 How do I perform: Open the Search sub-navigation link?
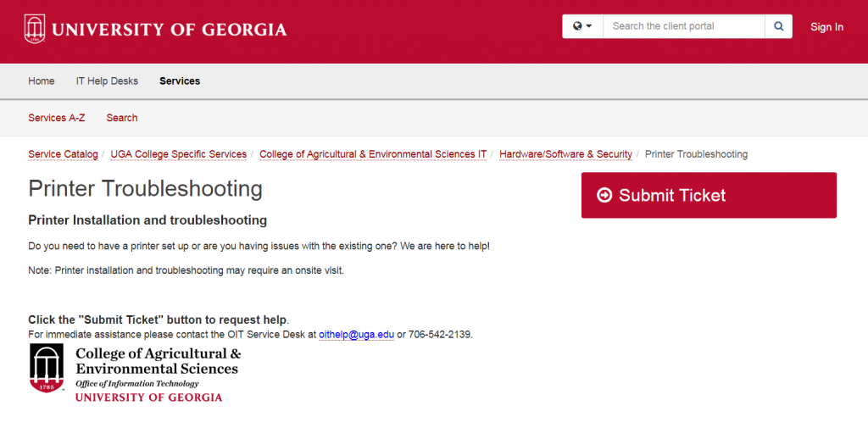pos(122,117)
